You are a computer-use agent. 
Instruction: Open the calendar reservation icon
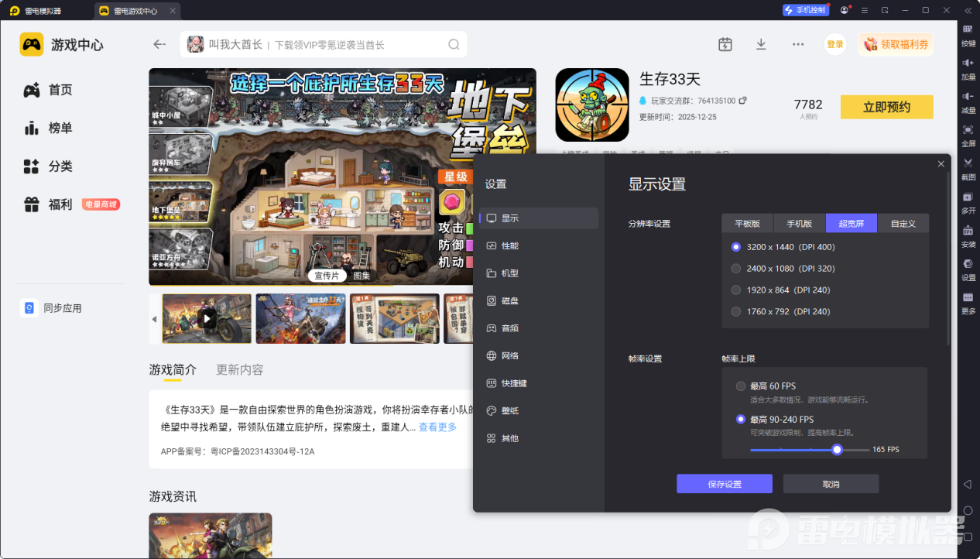(x=725, y=44)
